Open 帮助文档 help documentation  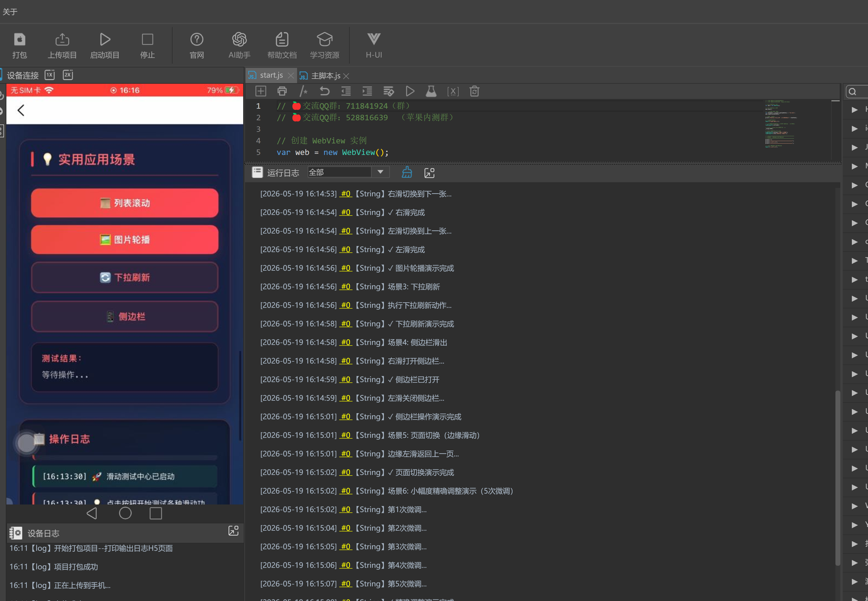pos(282,39)
